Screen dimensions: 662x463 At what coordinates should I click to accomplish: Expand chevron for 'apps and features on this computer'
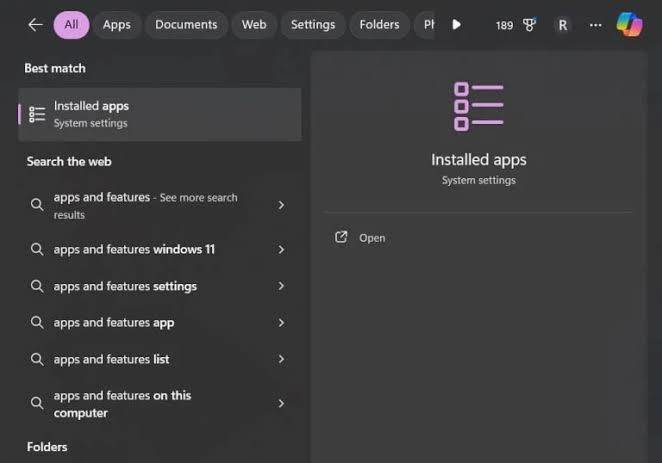click(x=281, y=403)
